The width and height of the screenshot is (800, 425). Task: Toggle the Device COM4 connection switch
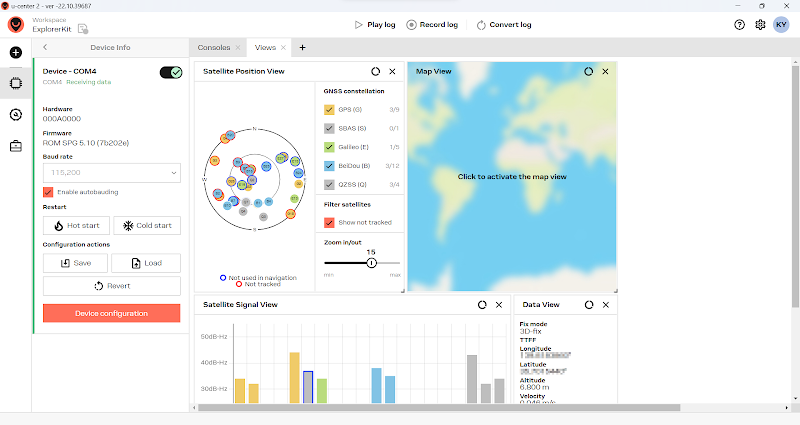(x=170, y=72)
